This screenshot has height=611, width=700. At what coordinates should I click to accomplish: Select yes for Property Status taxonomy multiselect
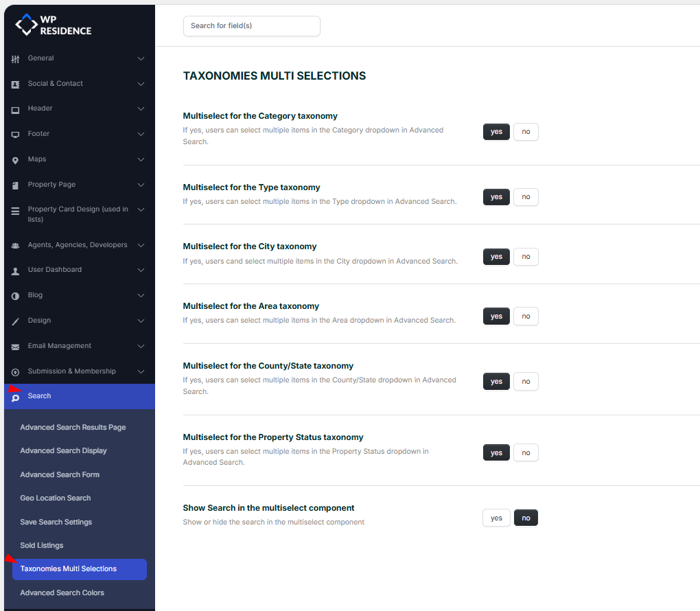coord(496,453)
